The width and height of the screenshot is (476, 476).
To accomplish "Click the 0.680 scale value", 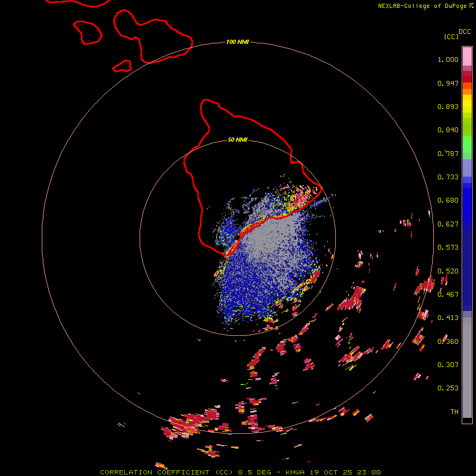I will pyautogui.click(x=448, y=200).
